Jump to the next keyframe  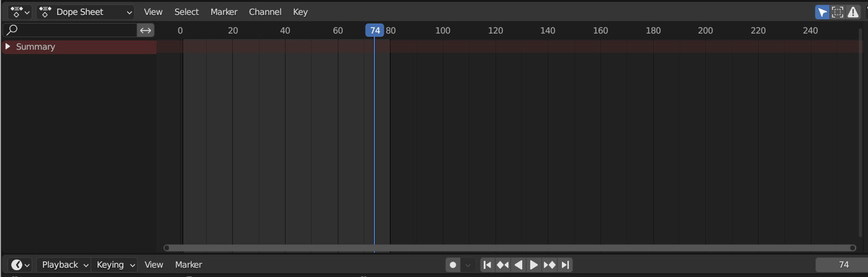click(x=549, y=265)
